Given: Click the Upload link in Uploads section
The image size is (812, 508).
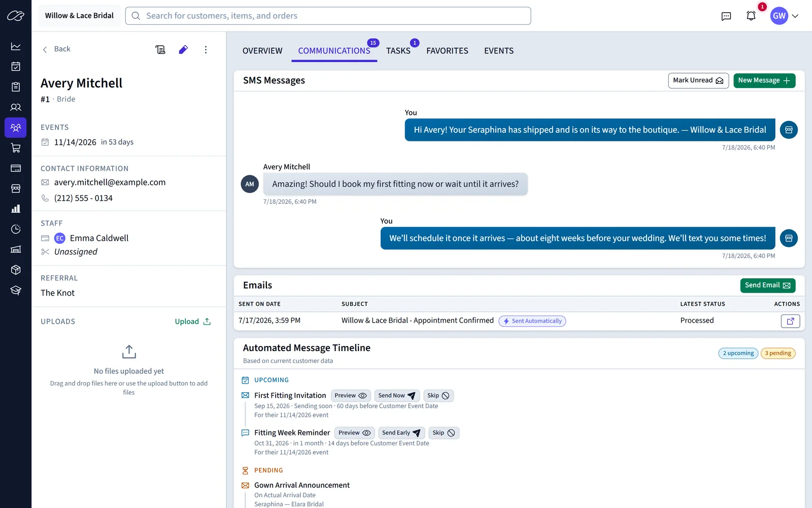Looking at the screenshot, I should click(x=193, y=322).
